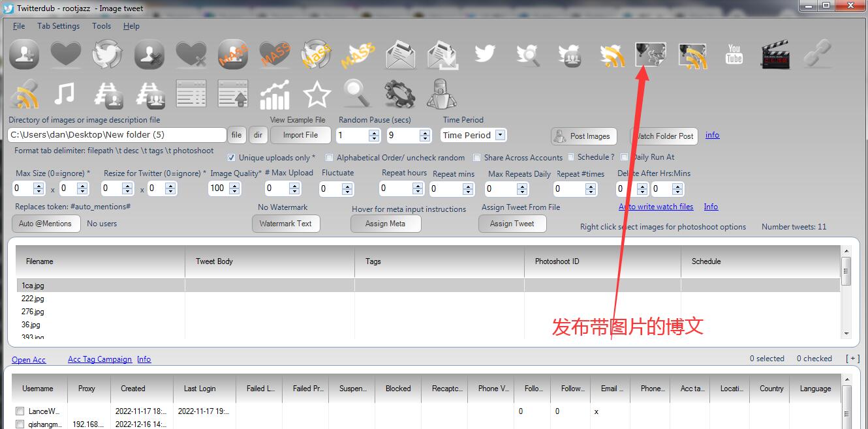Enable Share Across Accounts checkbox
The width and height of the screenshot is (868, 429).
(477, 158)
